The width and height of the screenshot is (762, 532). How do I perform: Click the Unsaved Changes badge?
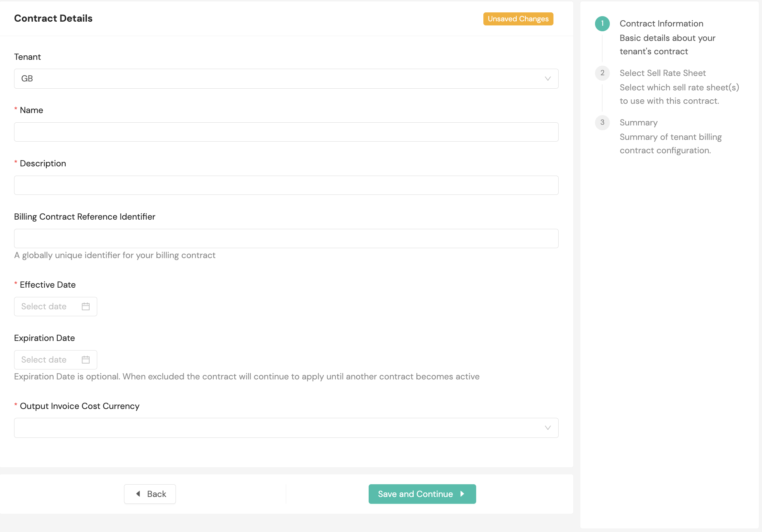tap(518, 19)
